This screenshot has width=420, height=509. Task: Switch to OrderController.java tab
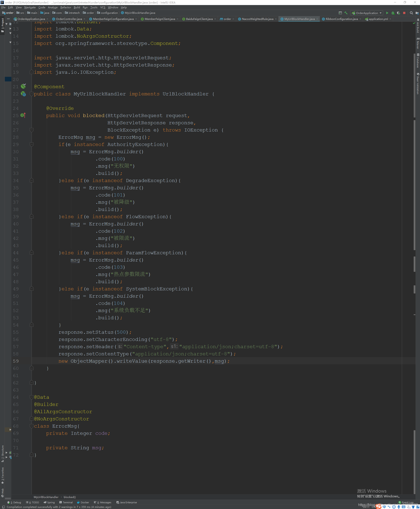69,19
